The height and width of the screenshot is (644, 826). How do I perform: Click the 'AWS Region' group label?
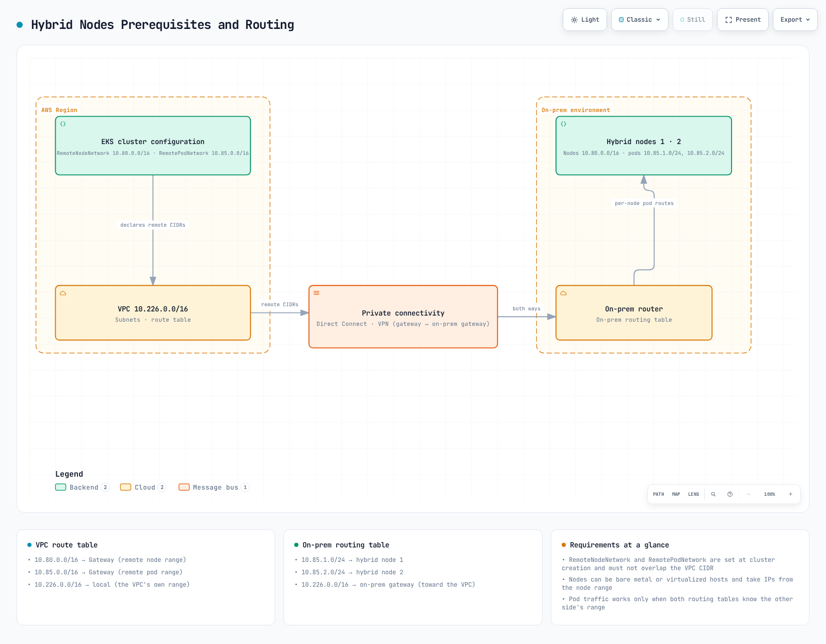59,110
